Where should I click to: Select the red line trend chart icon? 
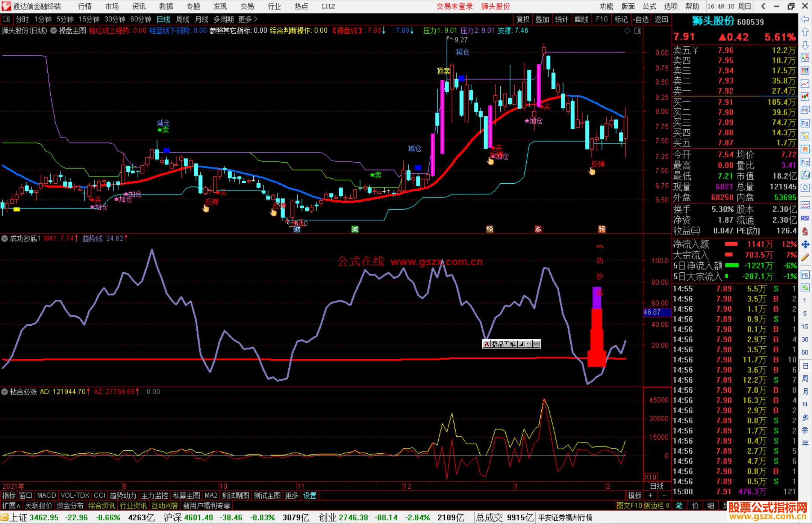pos(805,84)
